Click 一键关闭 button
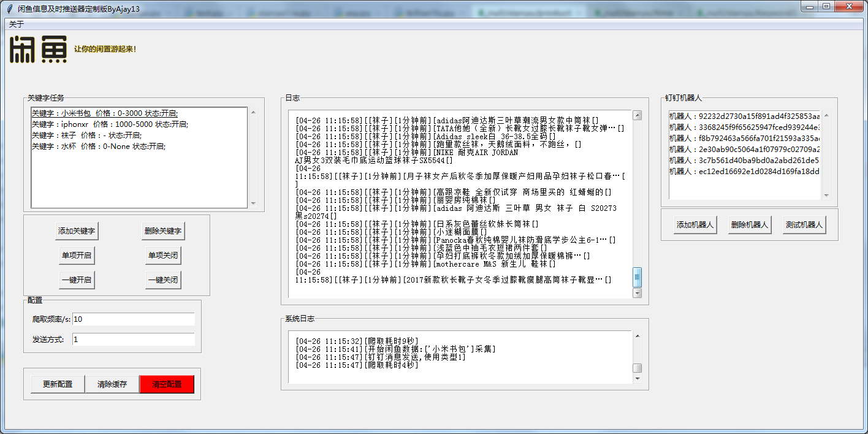 pos(163,280)
